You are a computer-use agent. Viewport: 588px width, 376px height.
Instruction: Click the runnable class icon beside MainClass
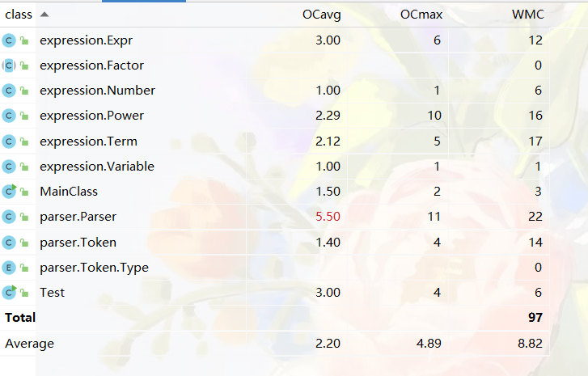pyautogui.click(x=9, y=192)
